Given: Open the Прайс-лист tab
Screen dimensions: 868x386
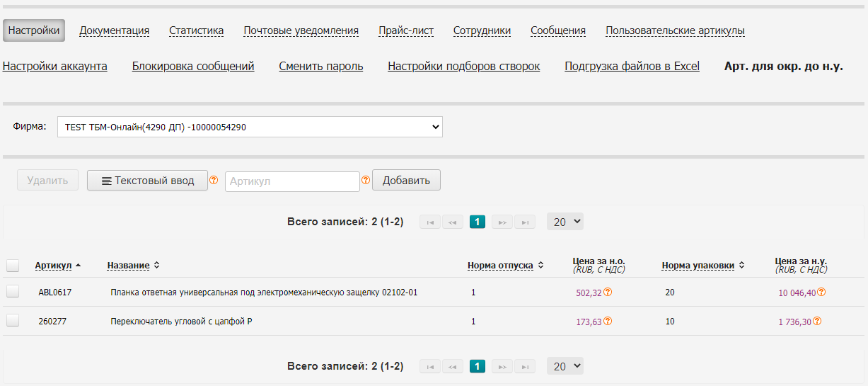Looking at the screenshot, I should click(405, 30).
